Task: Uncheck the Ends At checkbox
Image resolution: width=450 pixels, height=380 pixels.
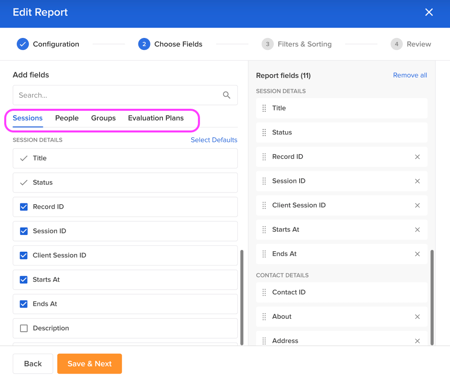Action: tap(24, 304)
